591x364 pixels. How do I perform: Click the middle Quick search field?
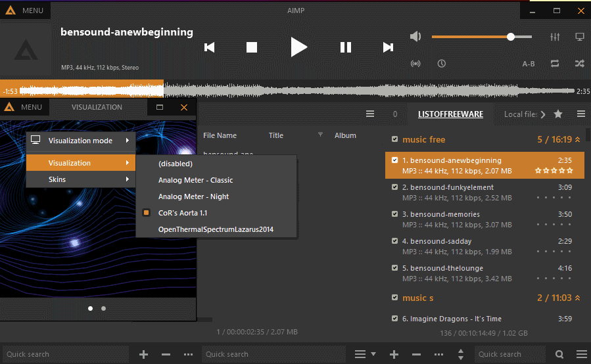[x=273, y=354]
